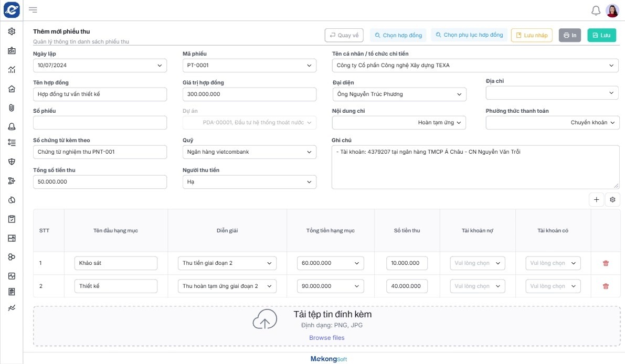The image size is (625, 364).
Task: Click the cloud upload icon
Action: coord(264,319)
